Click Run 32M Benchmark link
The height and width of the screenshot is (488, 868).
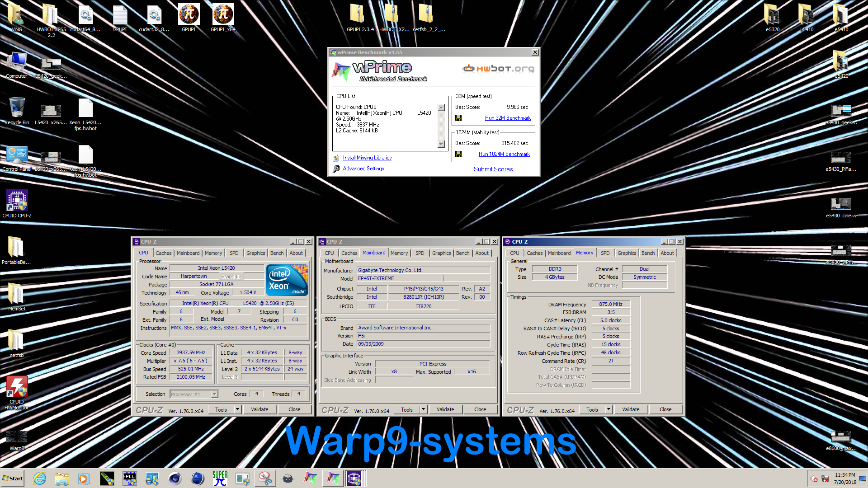pyautogui.click(x=508, y=118)
